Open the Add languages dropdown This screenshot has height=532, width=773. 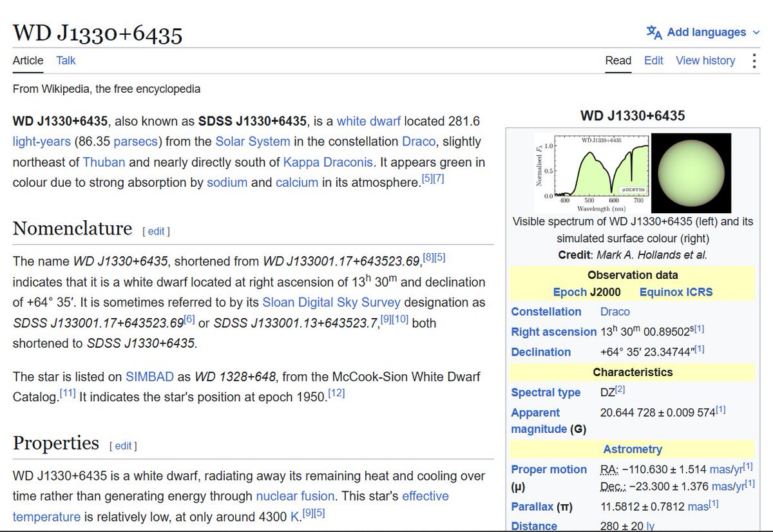click(702, 32)
